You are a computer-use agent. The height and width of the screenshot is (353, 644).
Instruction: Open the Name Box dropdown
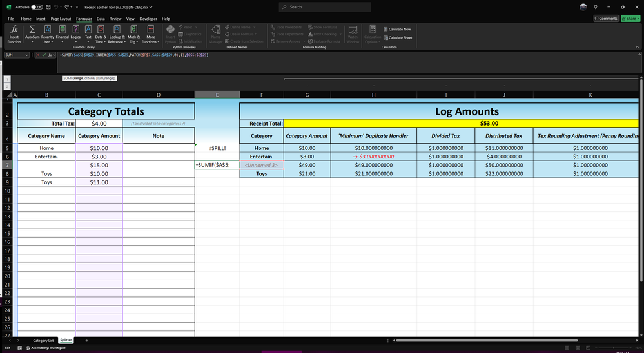pyautogui.click(x=26, y=55)
